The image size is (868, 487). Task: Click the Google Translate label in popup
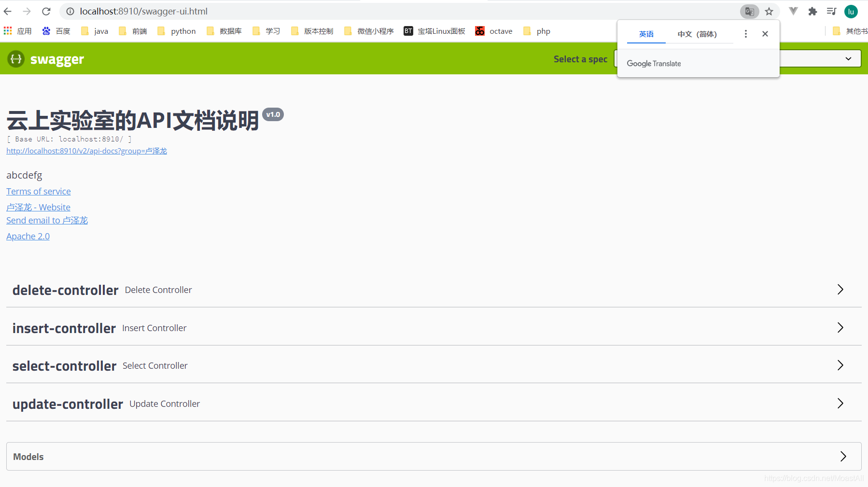coord(654,64)
